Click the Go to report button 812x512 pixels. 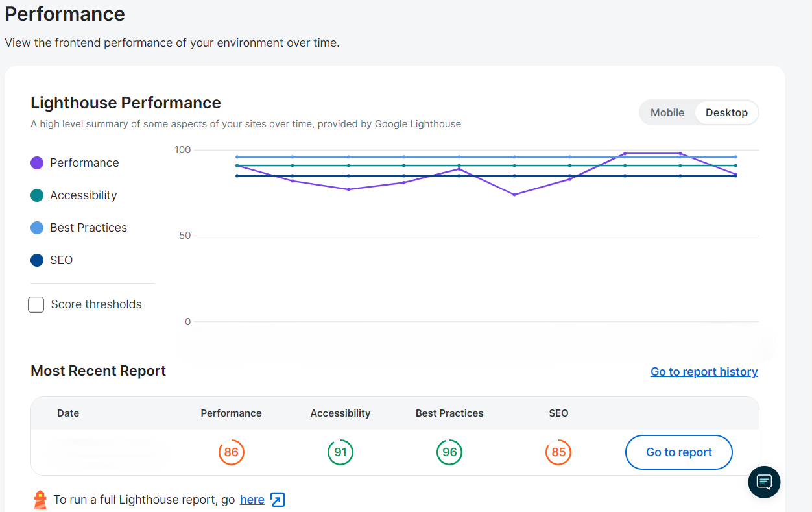pos(678,452)
